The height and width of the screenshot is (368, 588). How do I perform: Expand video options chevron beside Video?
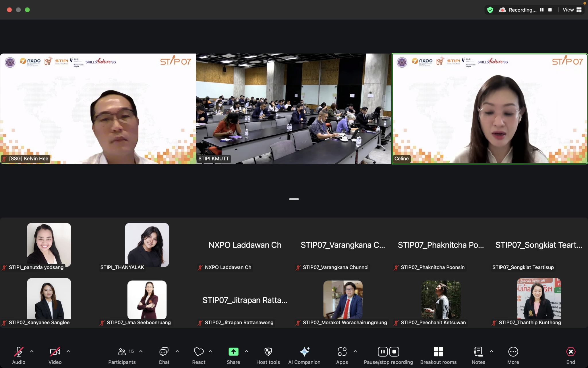(68, 351)
